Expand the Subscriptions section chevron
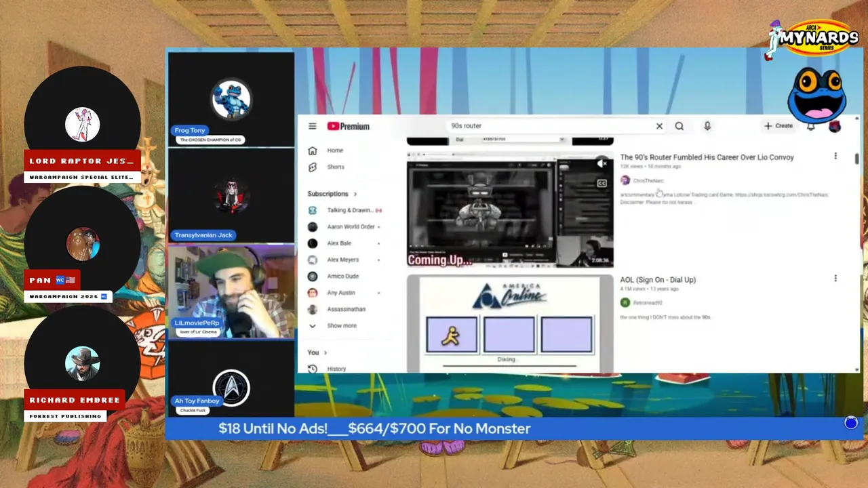Image resolution: width=868 pixels, height=488 pixels. click(x=354, y=194)
